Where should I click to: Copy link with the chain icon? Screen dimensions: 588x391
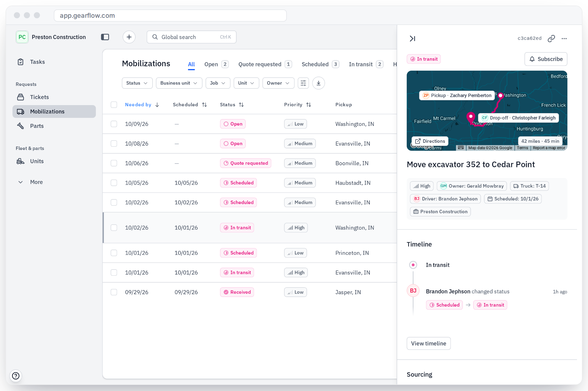[x=551, y=38]
